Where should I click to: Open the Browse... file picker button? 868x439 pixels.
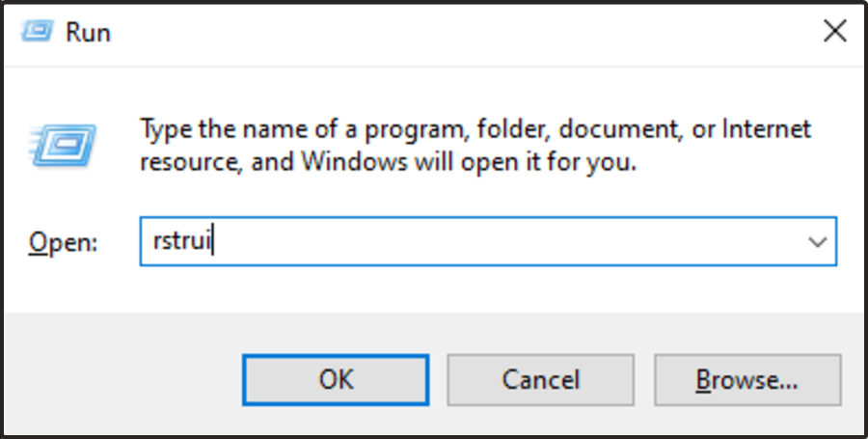[747, 379]
